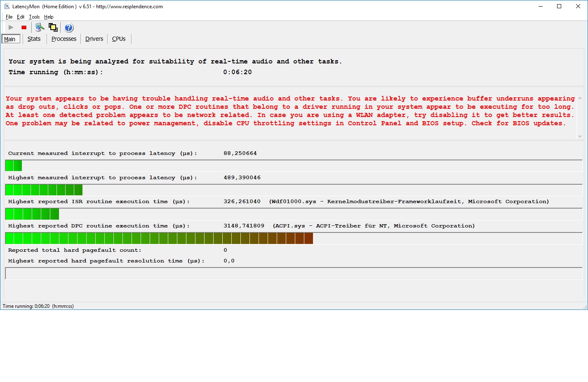Image resolution: width=588 pixels, height=382 pixels.
Task: Click the 'Your system is being analyzed' message
Action: (175, 61)
